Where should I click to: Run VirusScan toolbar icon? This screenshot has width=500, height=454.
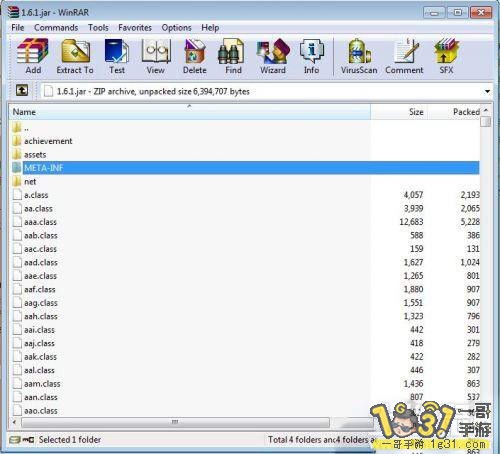359,51
